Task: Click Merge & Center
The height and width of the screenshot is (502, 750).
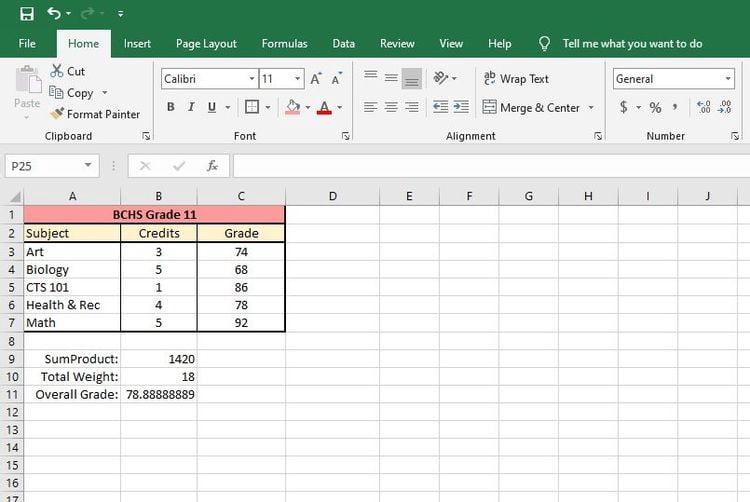Action: pos(531,107)
